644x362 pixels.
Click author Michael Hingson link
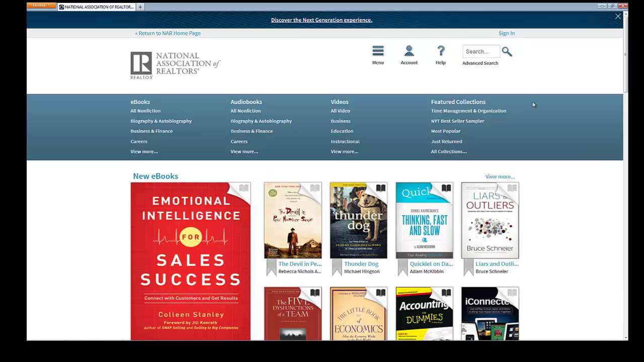(362, 271)
